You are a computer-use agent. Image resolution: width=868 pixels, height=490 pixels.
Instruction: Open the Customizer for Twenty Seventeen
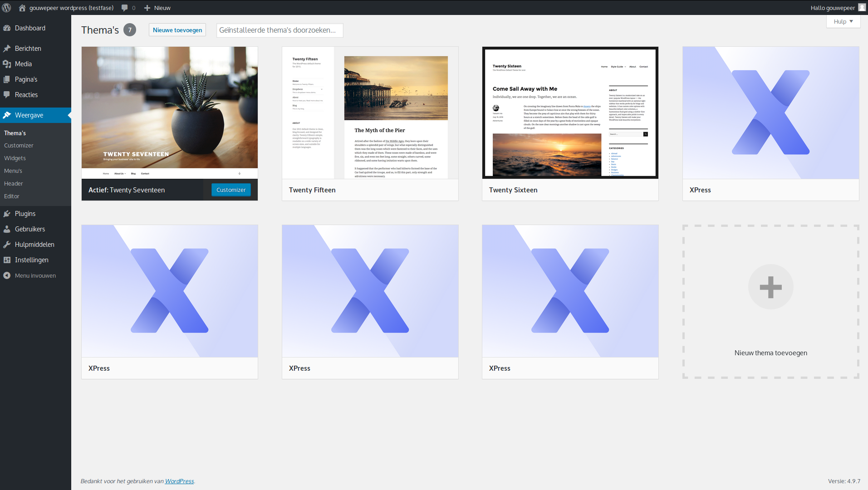coord(230,190)
